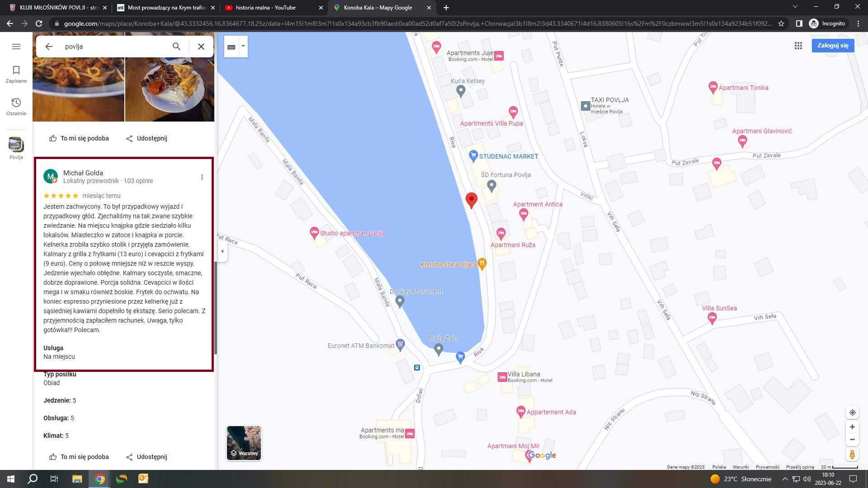Viewport: 868px width, 488px height.
Task: Open Google apps grid icon
Action: coord(798,46)
